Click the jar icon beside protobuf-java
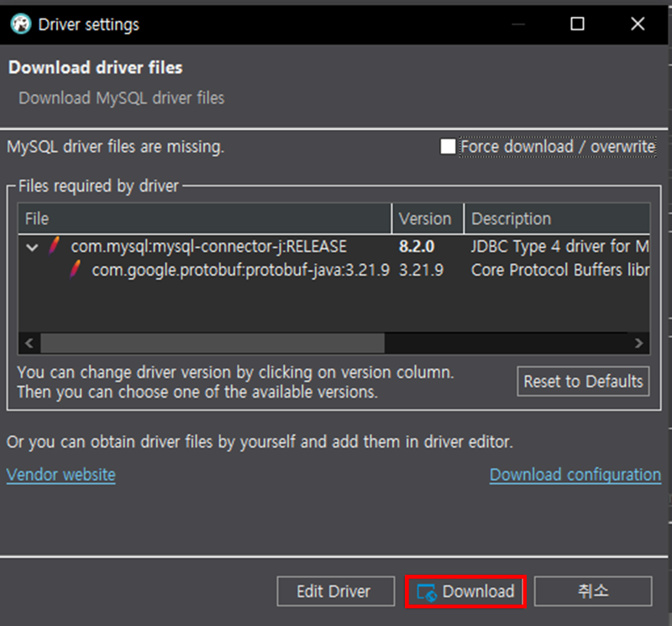The image size is (672, 626). tap(75, 269)
